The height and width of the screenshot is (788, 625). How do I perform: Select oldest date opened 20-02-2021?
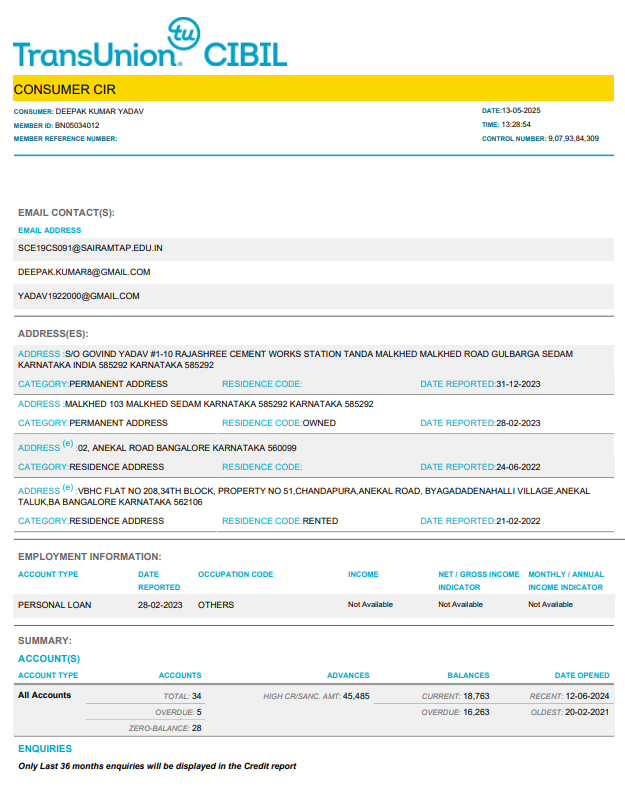(x=587, y=712)
